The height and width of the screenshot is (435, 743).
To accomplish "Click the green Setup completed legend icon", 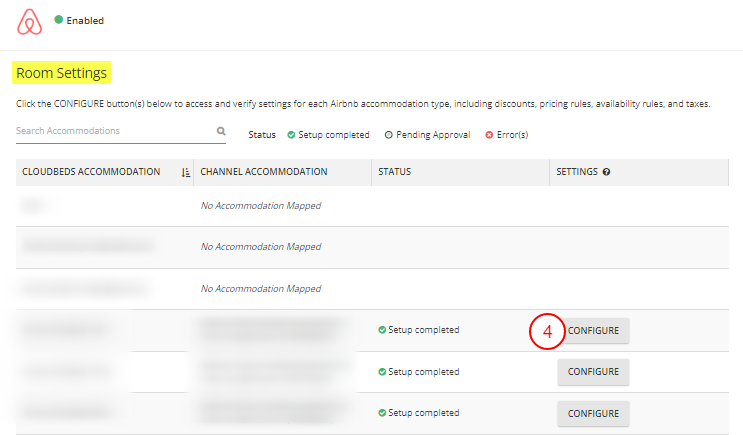I will (291, 135).
